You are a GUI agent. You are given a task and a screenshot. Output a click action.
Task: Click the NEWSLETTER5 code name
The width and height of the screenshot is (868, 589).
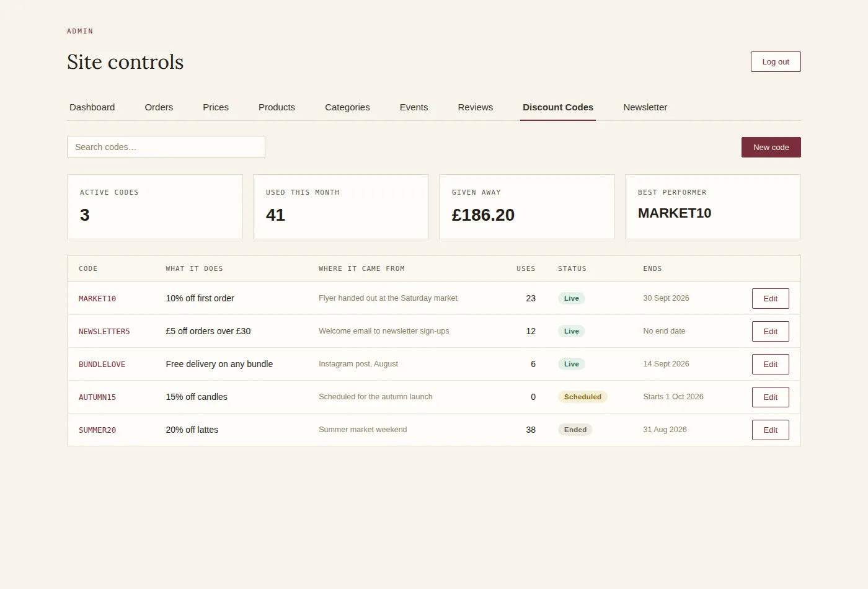pyautogui.click(x=104, y=332)
